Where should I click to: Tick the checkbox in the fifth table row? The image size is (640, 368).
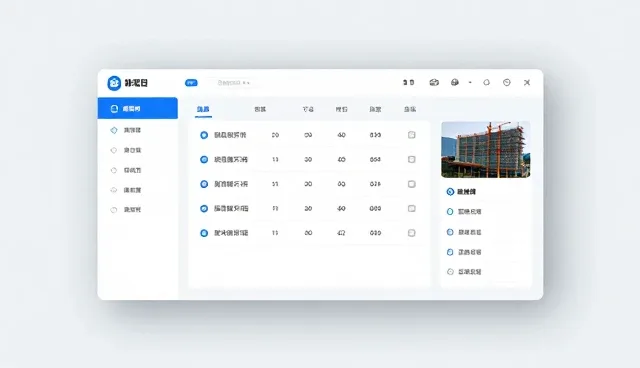(411, 233)
